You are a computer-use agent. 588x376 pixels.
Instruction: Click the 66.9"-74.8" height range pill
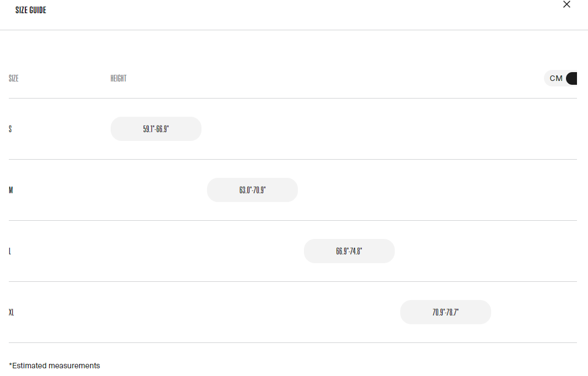point(349,251)
